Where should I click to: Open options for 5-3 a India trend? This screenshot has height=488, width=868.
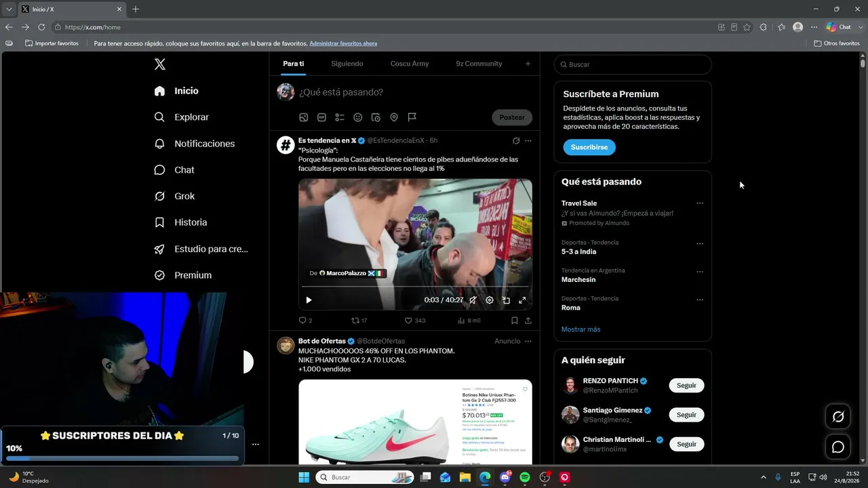tap(700, 244)
